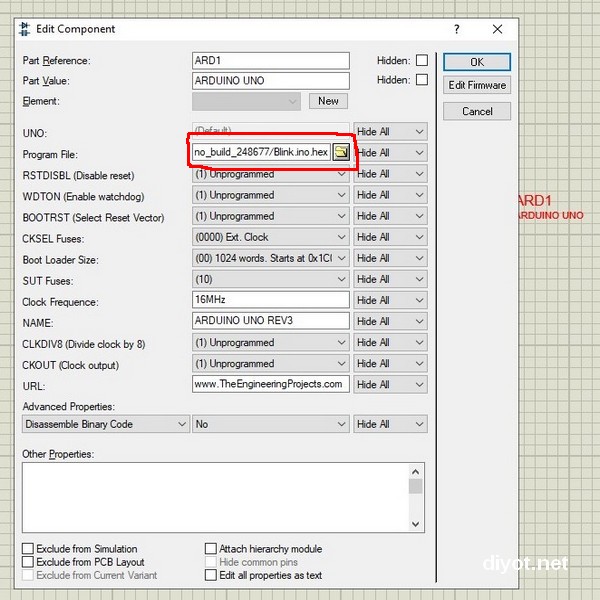
Task: Click the Part Value field ARDUINO UNO
Action: point(271,81)
